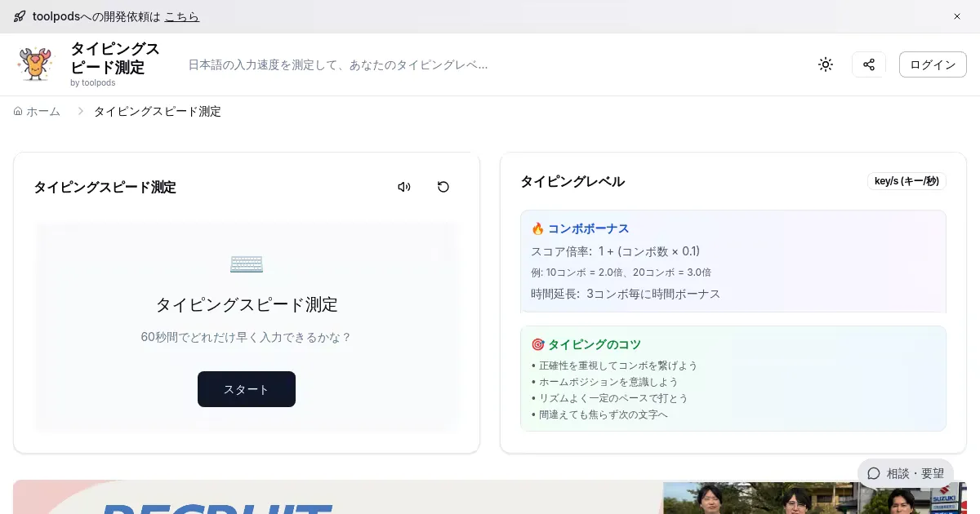Click the breadcrumb chevron separator
This screenshot has height=514, width=980.
pos(80,112)
